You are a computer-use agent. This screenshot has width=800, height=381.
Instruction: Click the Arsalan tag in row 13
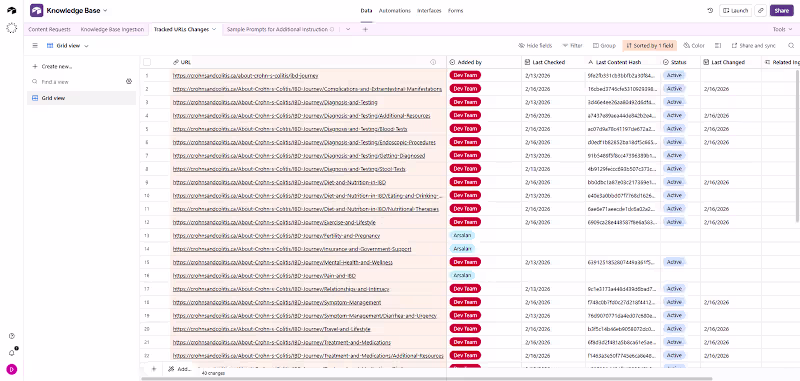point(462,235)
